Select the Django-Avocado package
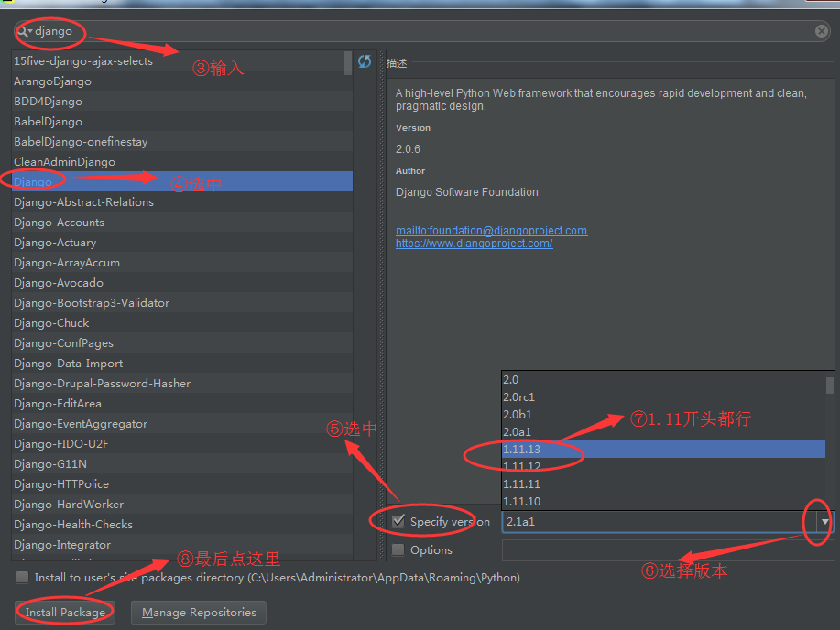Screen dimensions: 840x630 point(182,282)
